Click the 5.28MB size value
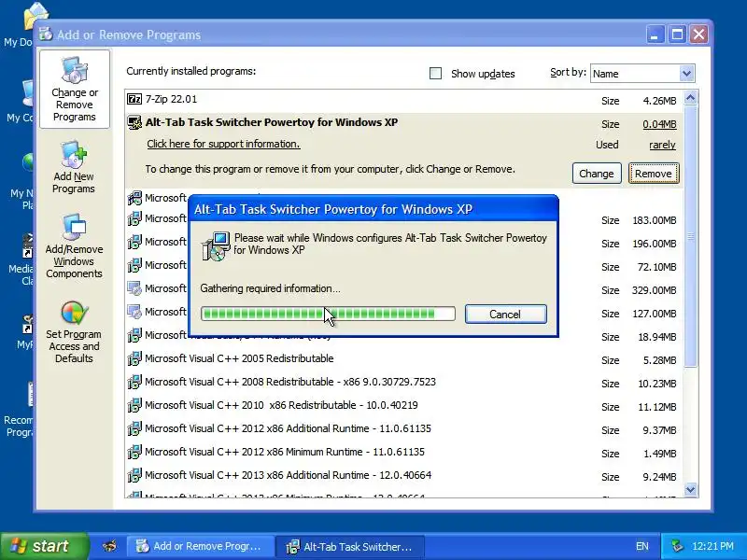Image resolution: width=747 pixels, height=560 pixels. (x=659, y=360)
